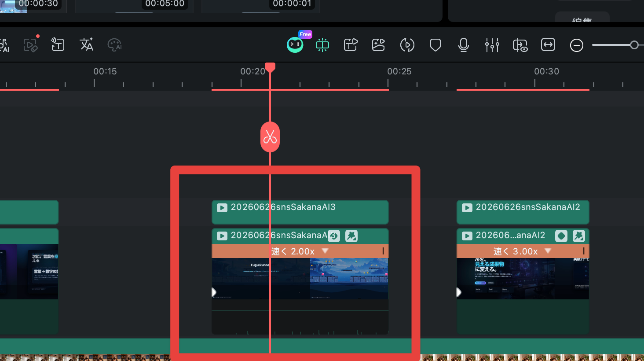Click the circle mask icon on the 202606...anaAI2 clip
The image size is (644, 361).
coord(561,236)
